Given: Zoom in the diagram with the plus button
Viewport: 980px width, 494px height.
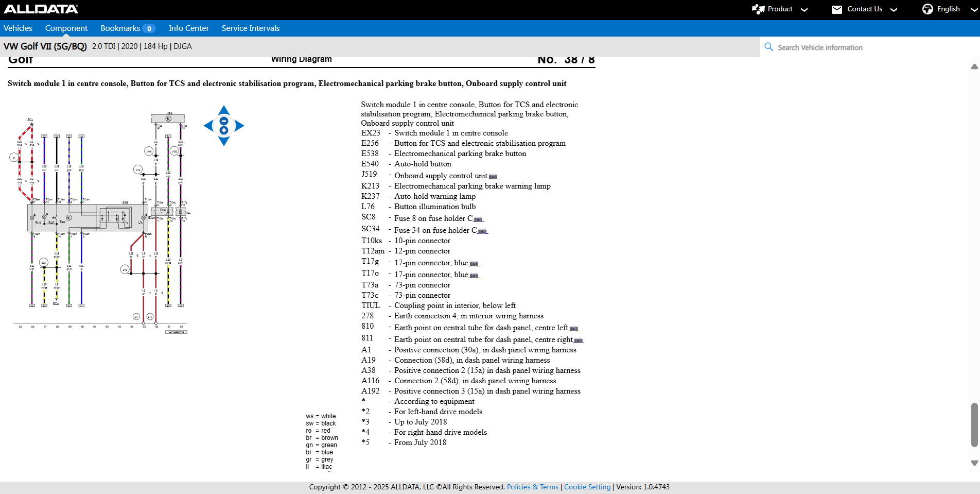Looking at the screenshot, I should coord(224,130).
